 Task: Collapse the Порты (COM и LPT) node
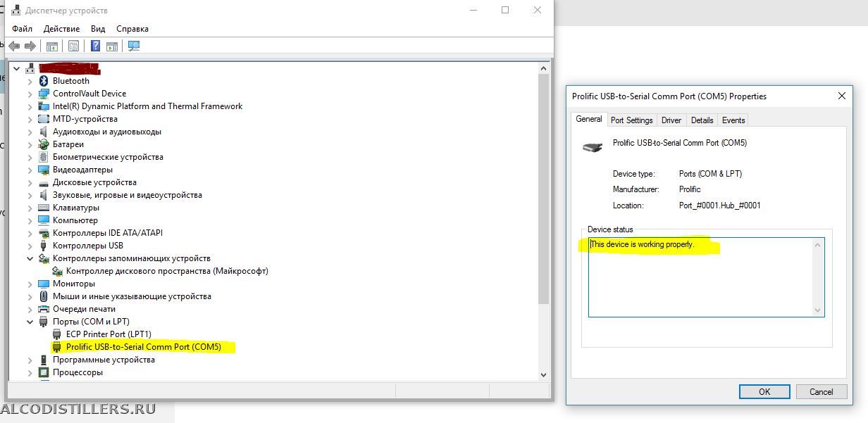pyautogui.click(x=30, y=322)
